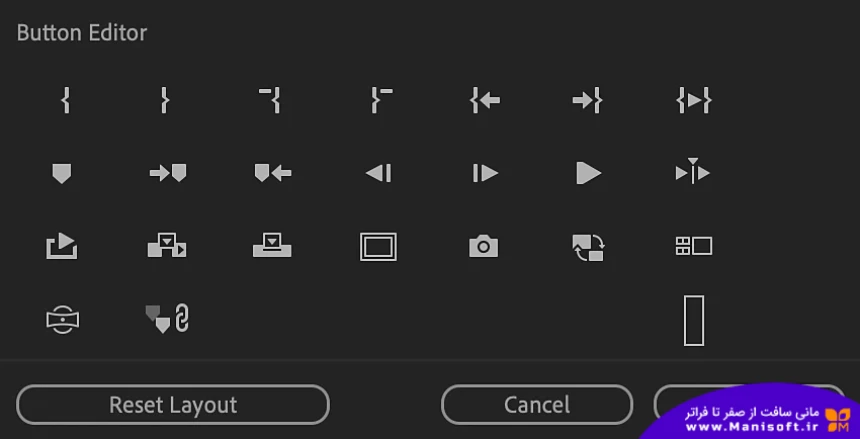This screenshot has width=860, height=439.
Task: Click the Export Frame camera icon
Action: tap(484, 246)
